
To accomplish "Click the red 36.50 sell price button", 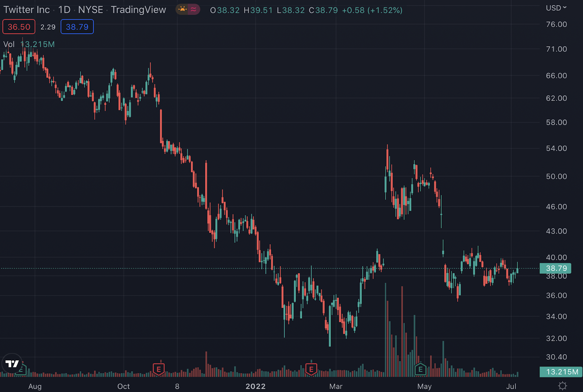I will tap(19, 27).
